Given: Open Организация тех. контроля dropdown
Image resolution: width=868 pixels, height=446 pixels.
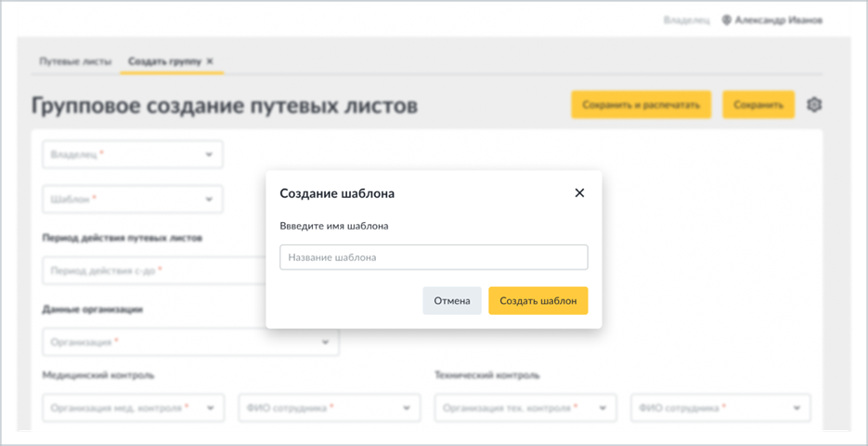Looking at the screenshot, I should tap(525, 408).
